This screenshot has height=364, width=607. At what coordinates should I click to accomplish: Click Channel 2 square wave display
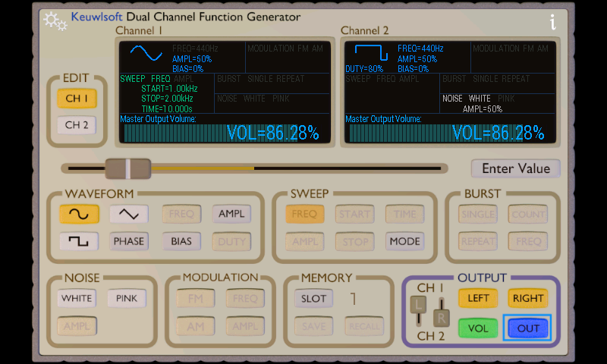tap(371, 52)
